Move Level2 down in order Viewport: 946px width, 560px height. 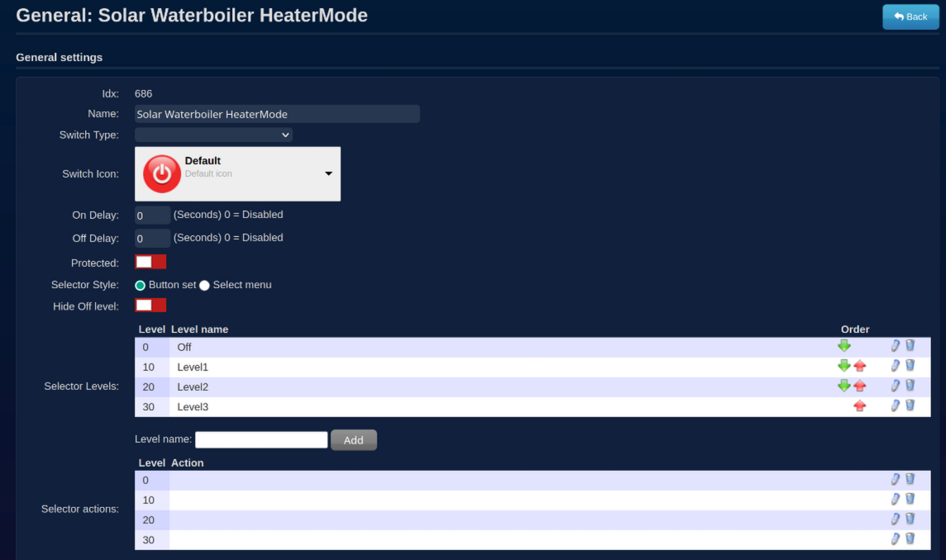844,386
